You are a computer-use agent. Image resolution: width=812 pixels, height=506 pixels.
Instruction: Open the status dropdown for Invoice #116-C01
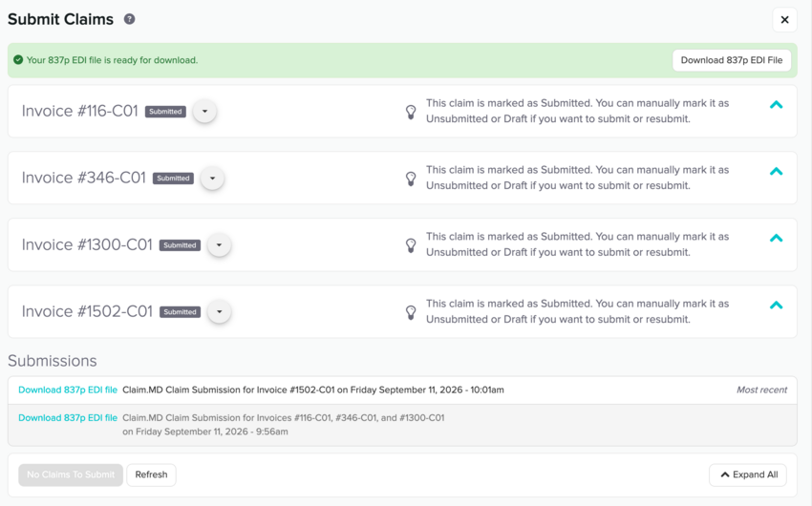tap(204, 112)
